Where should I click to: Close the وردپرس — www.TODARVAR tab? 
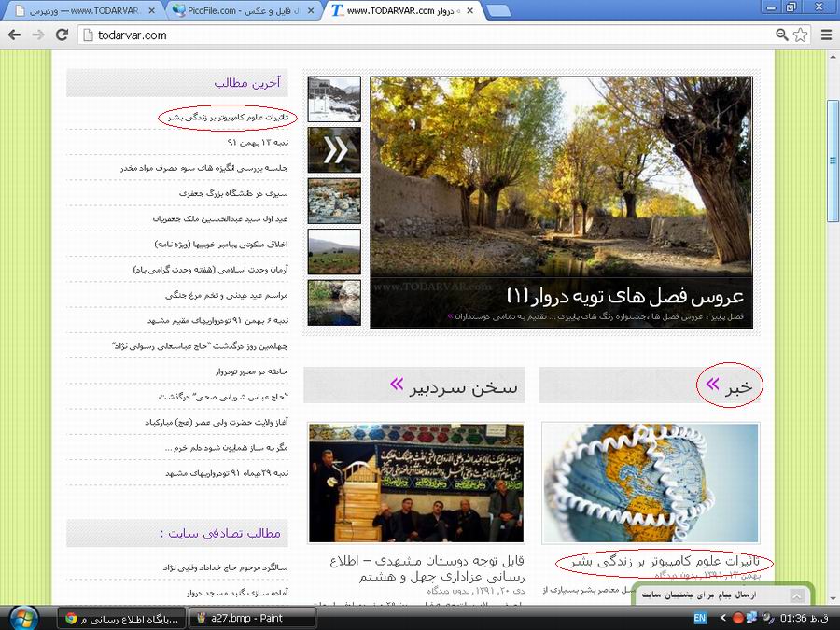coord(151,10)
